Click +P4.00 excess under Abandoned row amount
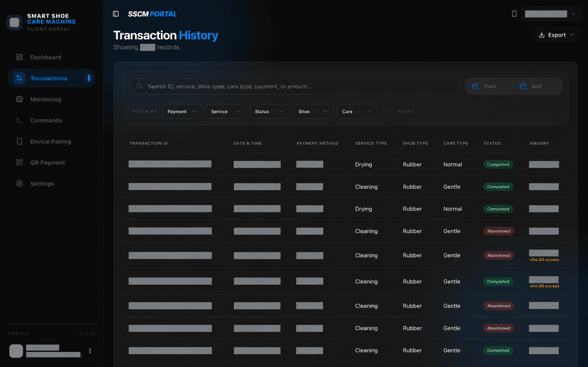The height and width of the screenshot is (367, 588). (544, 260)
